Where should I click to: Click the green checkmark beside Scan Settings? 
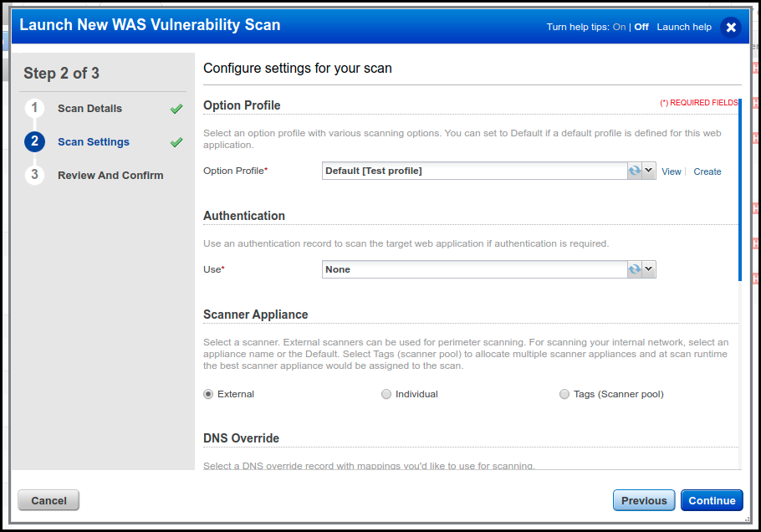coord(176,142)
